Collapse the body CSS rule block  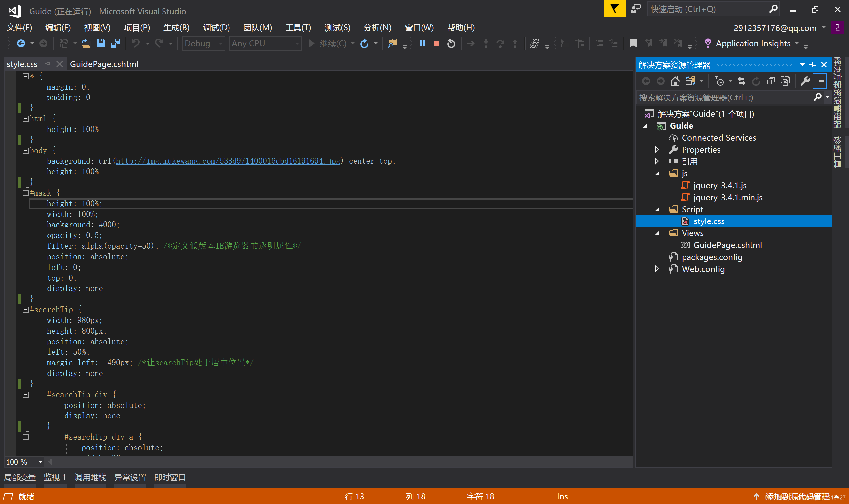[25, 151]
